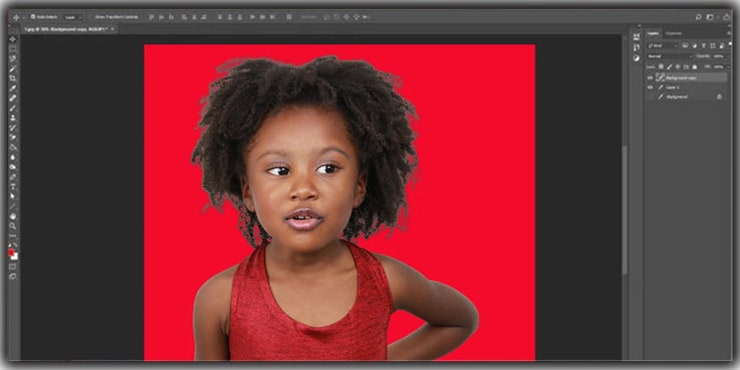Click the white background color swatch
Image resolution: width=740 pixels, height=370 pixels.
16,257
